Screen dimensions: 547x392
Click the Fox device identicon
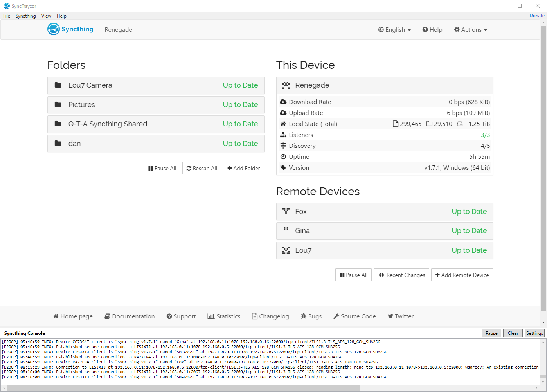286,211
